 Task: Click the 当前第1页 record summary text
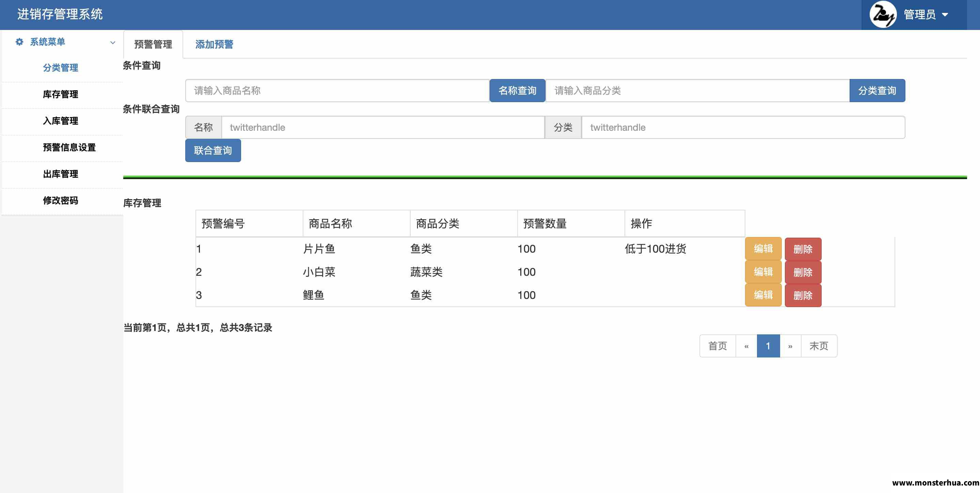click(198, 328)
